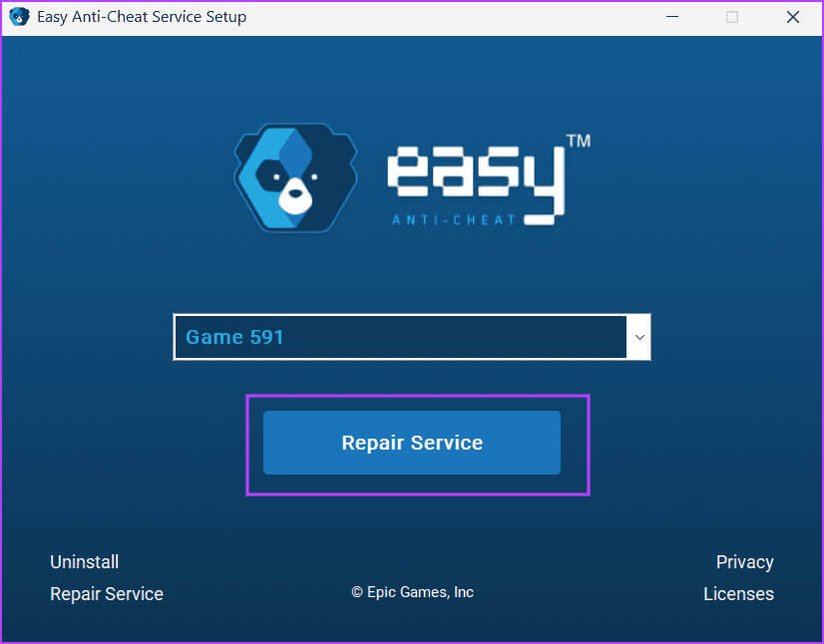Expand the game selection dropdown arrow
This screenshot has height=644, width=824.
[639, 337]
